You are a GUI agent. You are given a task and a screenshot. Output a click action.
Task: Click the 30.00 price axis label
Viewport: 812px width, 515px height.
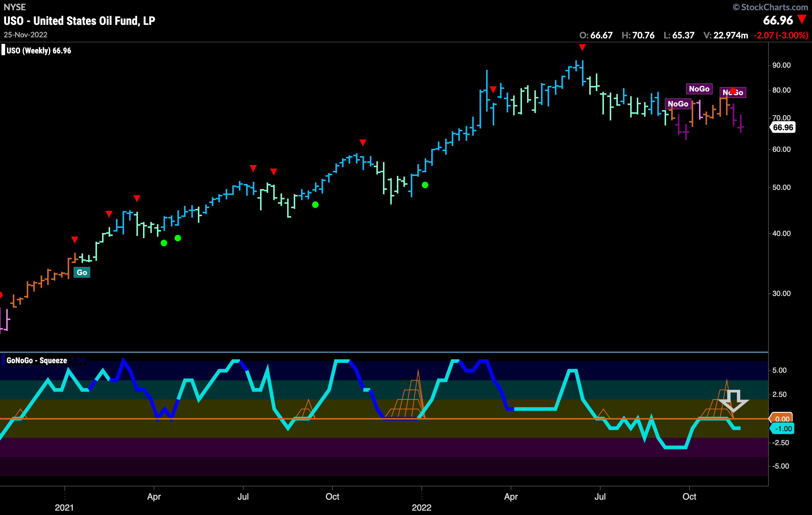[781, 294]
